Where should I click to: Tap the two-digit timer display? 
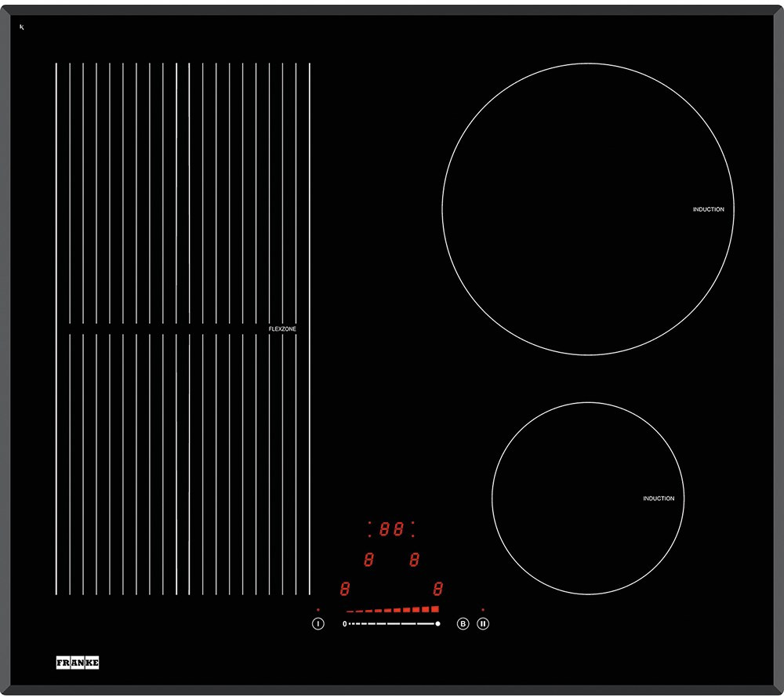coord(391,529)
